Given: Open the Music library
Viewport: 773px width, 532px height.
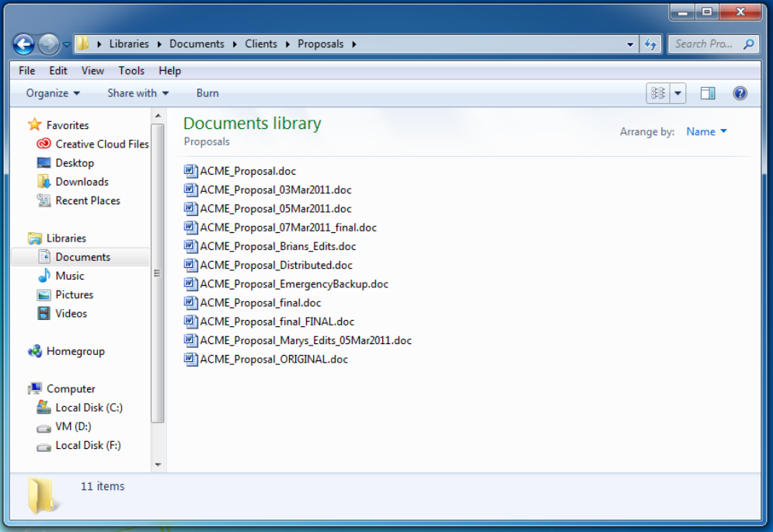Looking at the screenshot, I should pyautogui.click(x=69, y=275).
